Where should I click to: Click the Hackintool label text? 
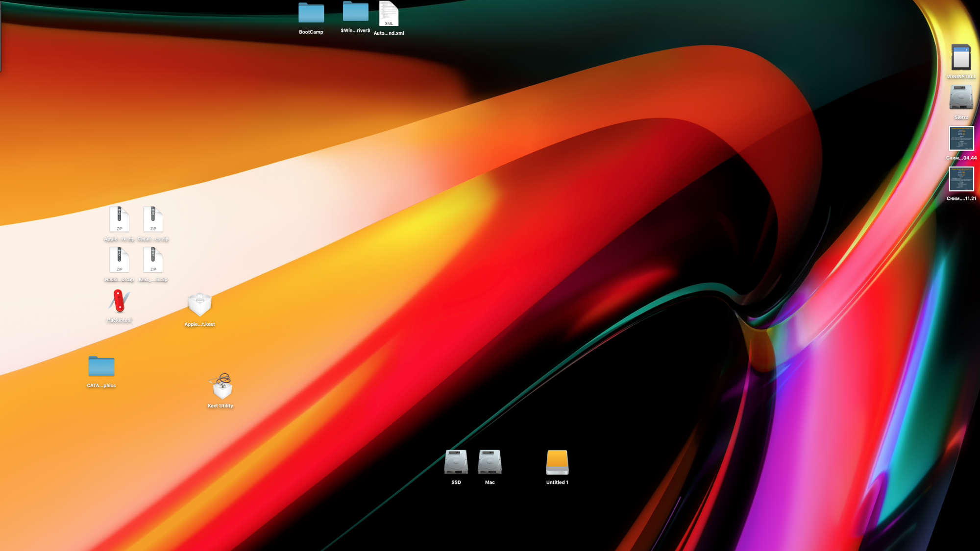pyautogui.click(x=119, y=320)
